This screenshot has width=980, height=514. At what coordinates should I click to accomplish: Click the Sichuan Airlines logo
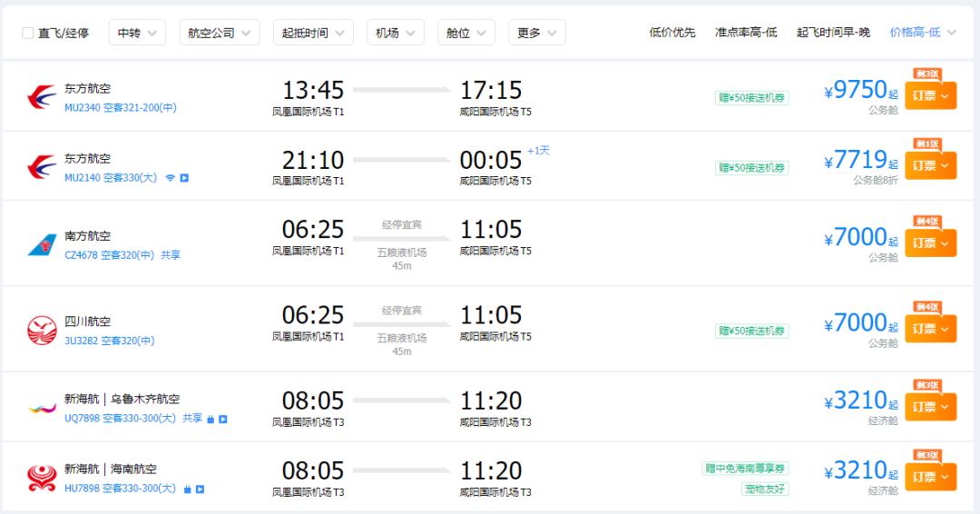[42, 330]
